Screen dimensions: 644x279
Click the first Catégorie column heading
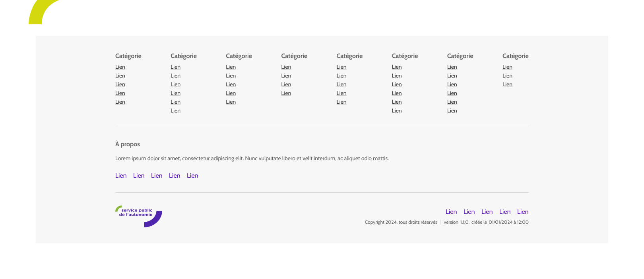click(128, 56)
